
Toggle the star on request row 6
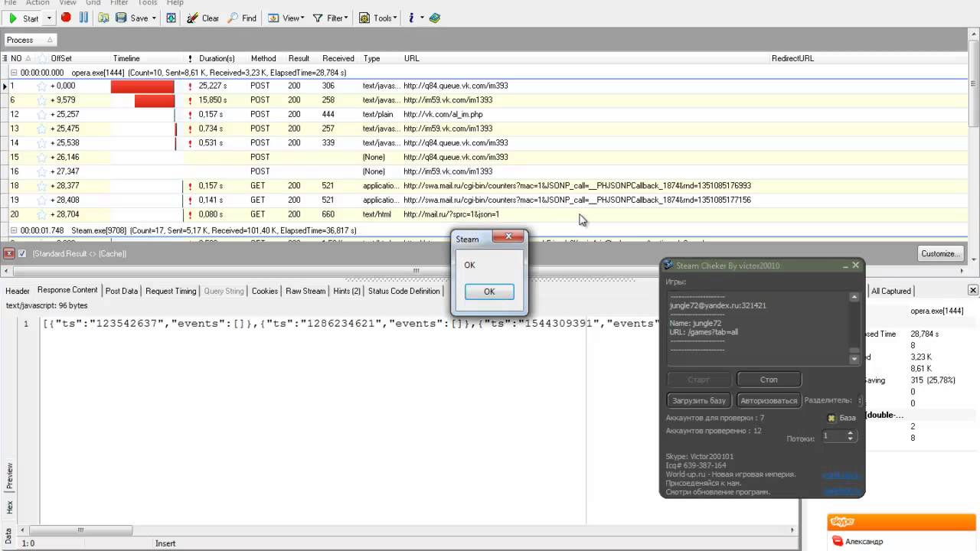tap(42, 100)
